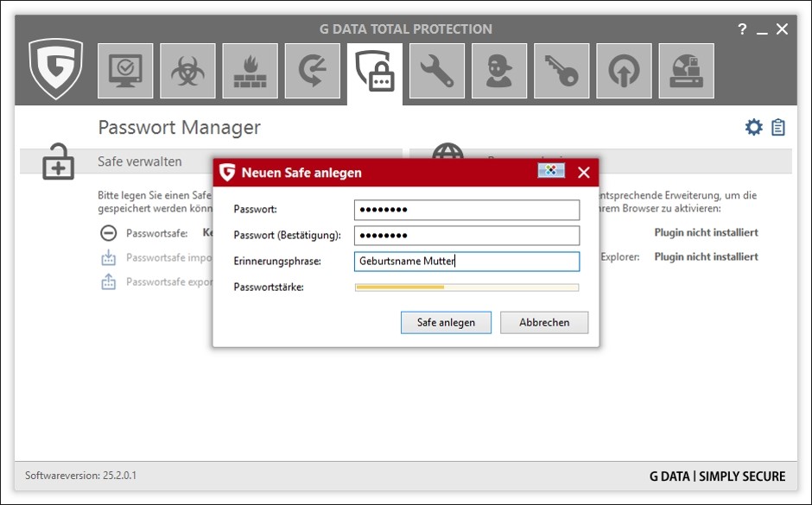Open the Security Center monitor tab
The width and height of the screenshot is (812, 505).
click(125, 71)
